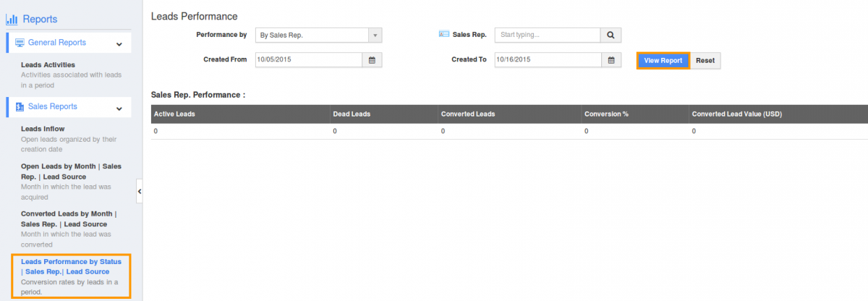Open the Created To calendar picker

(x=610, y=60)
